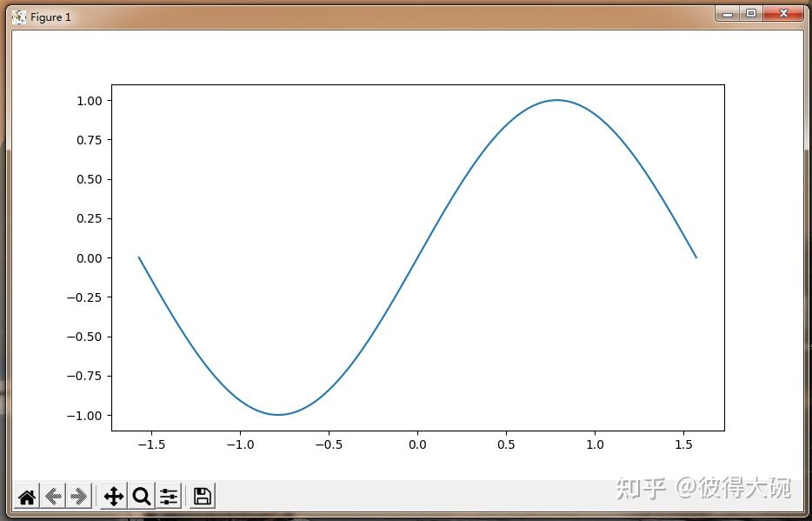
Task: Reset the plot view with the Home icon
Action: (25, 496)
